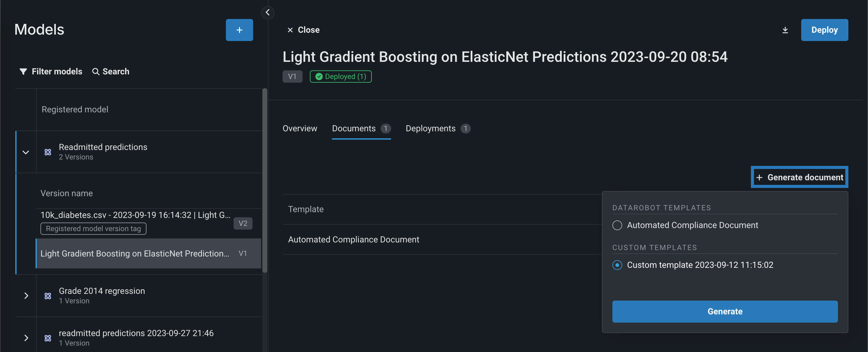This screenshot has height=352, width=868.
Task: Switch to the Overview tab
Action: tap(299, 129)
